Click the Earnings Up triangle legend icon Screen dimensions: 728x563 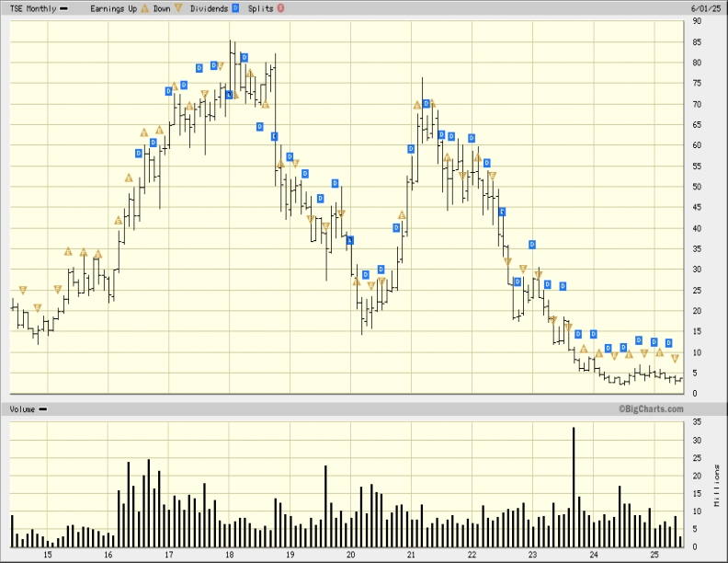pyautogui.click(x=144, y=7)
